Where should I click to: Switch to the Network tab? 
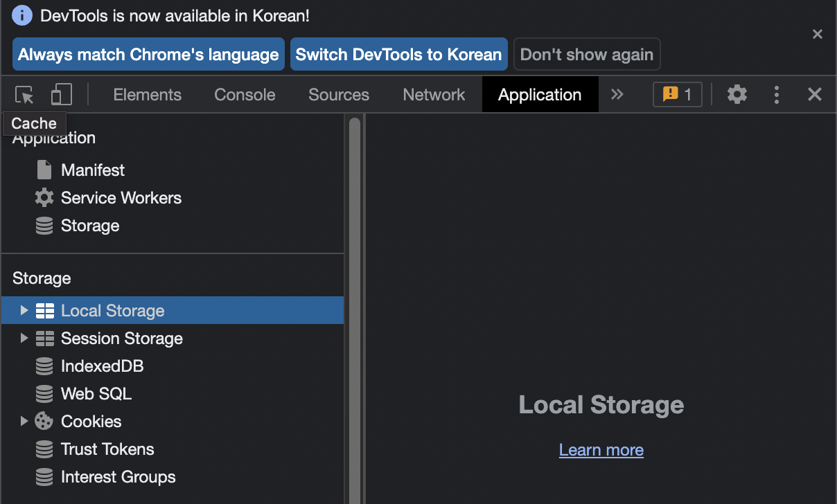(x=433, y=94)
